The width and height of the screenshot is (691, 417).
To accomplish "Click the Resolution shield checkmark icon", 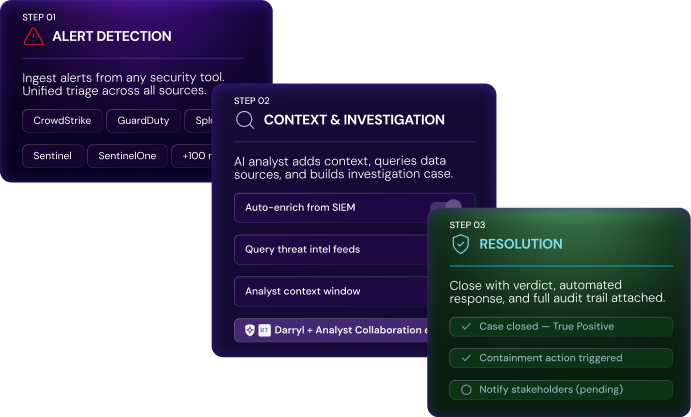I will coord(461,244).
